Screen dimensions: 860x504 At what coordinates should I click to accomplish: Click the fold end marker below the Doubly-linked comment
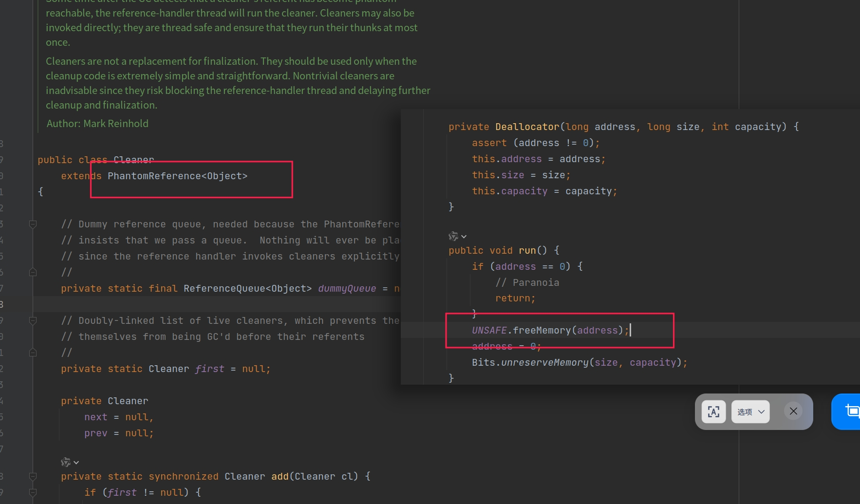33,353
